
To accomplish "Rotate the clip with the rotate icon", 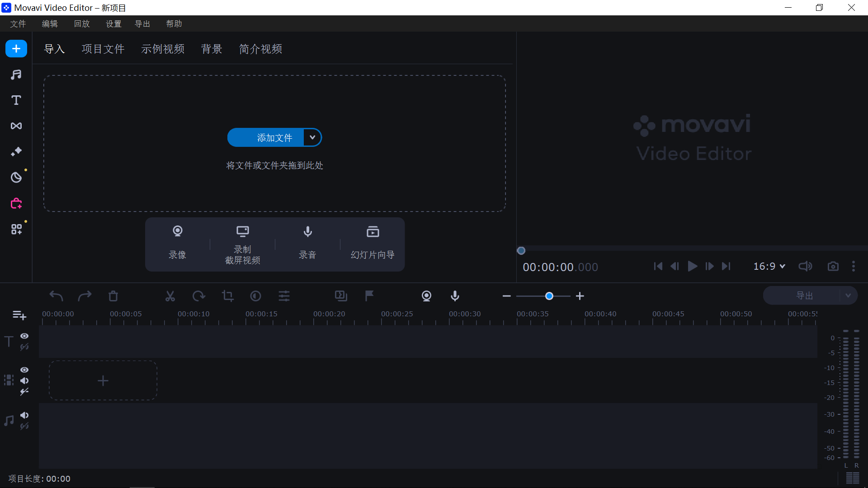I will tap(198, 296).
